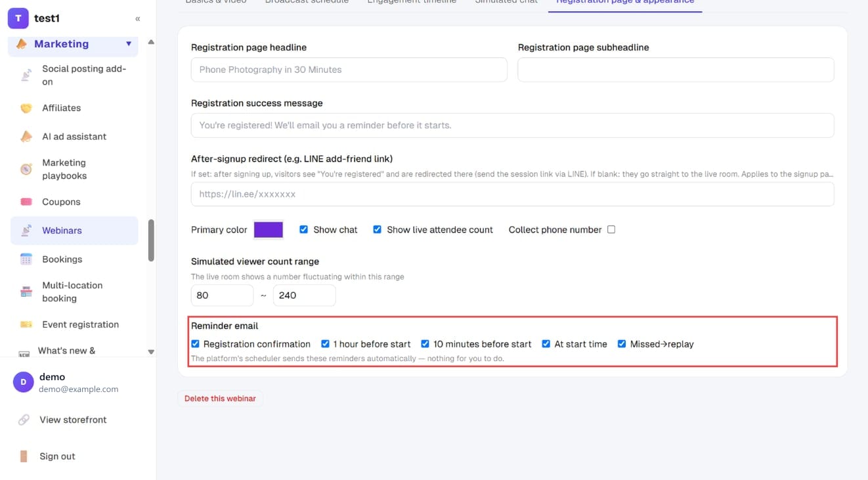The image size is (868, 480).
Task: Open the Webinars menu item
Action: (x=74, y=230)
